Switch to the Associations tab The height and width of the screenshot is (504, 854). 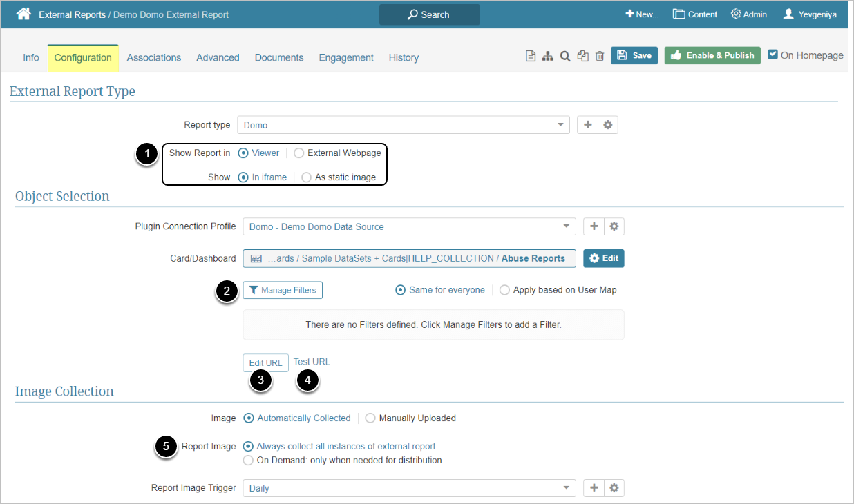[154, 58]
